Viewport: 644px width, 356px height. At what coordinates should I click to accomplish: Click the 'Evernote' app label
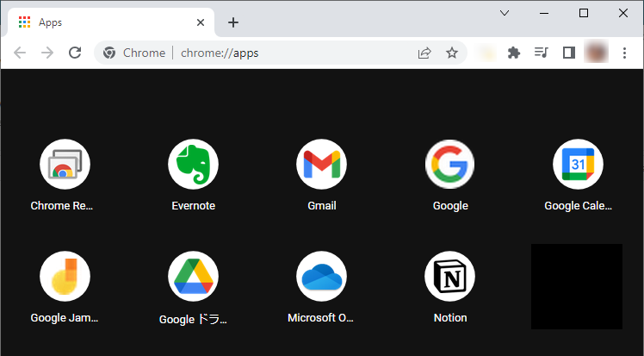(193, 205)
